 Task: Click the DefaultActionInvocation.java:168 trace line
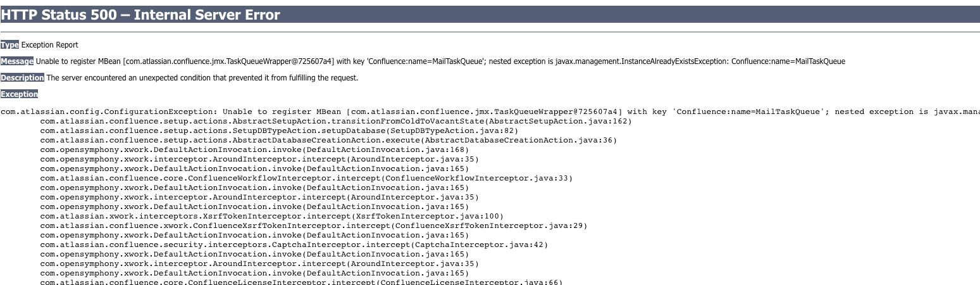(254, 149)
